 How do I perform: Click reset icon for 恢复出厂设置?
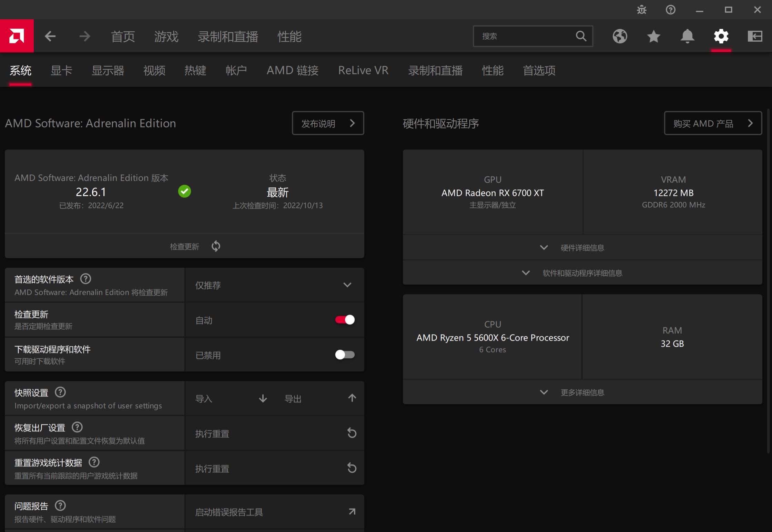pos(352,433)
